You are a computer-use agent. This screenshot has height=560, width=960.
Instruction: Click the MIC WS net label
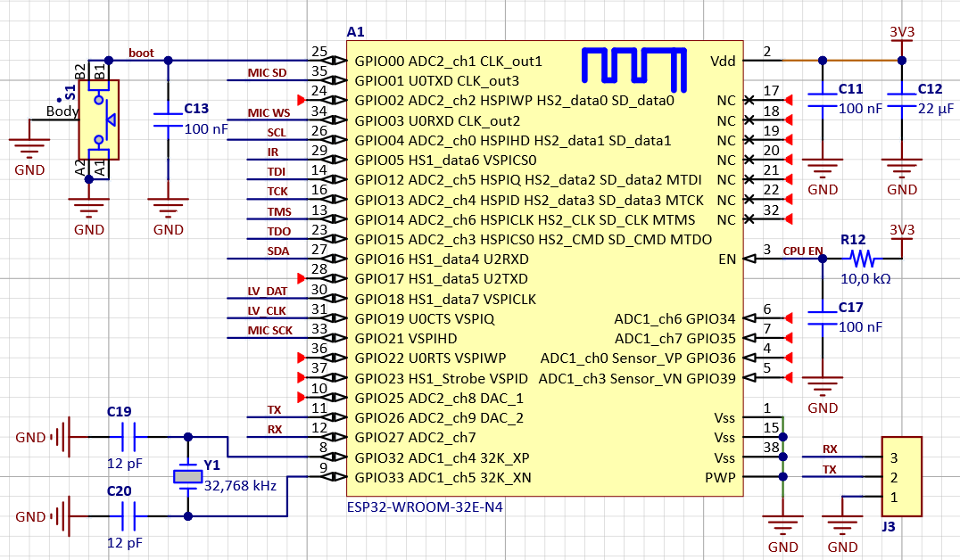(x=269, y=112)
